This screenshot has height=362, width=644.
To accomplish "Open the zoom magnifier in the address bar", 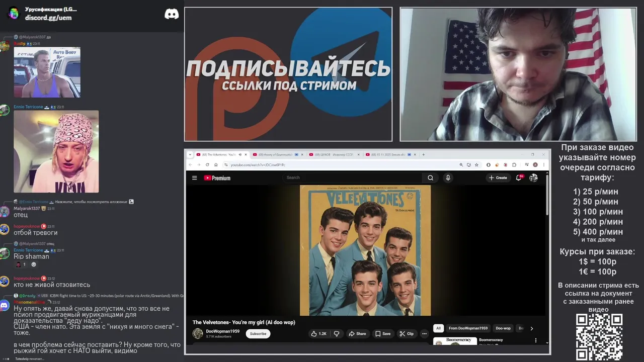I will [x=461, y=164].
